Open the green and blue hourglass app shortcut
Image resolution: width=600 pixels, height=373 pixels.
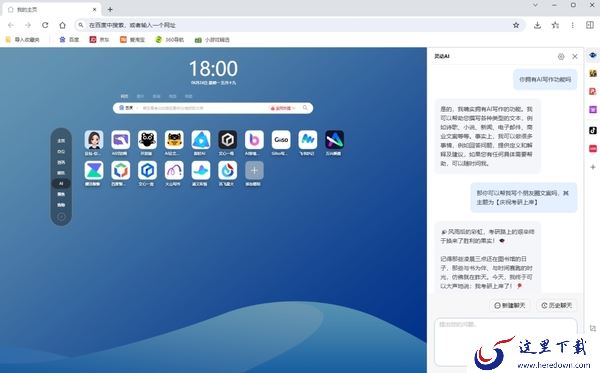click(94, 170)
